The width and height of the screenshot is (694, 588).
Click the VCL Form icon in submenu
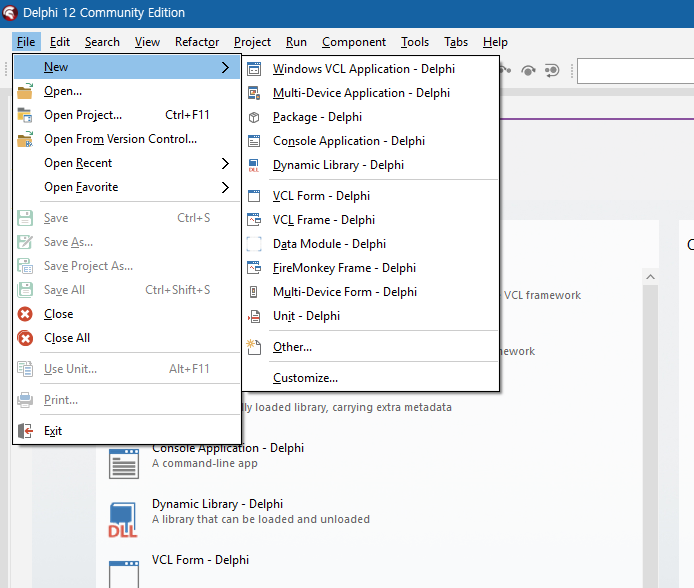click(254, 196)
